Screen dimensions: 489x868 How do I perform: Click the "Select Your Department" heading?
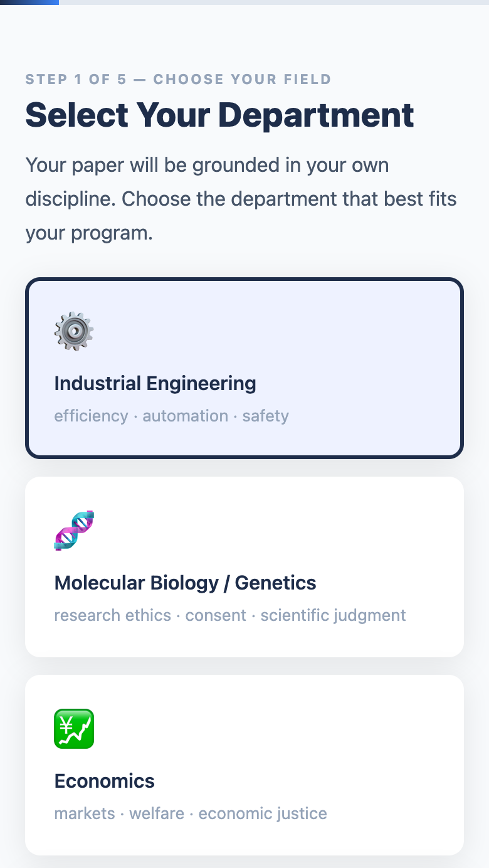(219, 115)
